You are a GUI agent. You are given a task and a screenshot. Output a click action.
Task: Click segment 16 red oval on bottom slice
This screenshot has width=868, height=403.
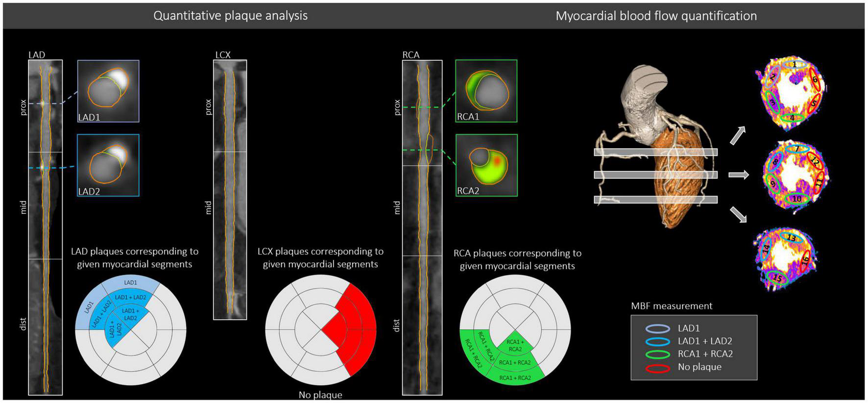(805, 260)
